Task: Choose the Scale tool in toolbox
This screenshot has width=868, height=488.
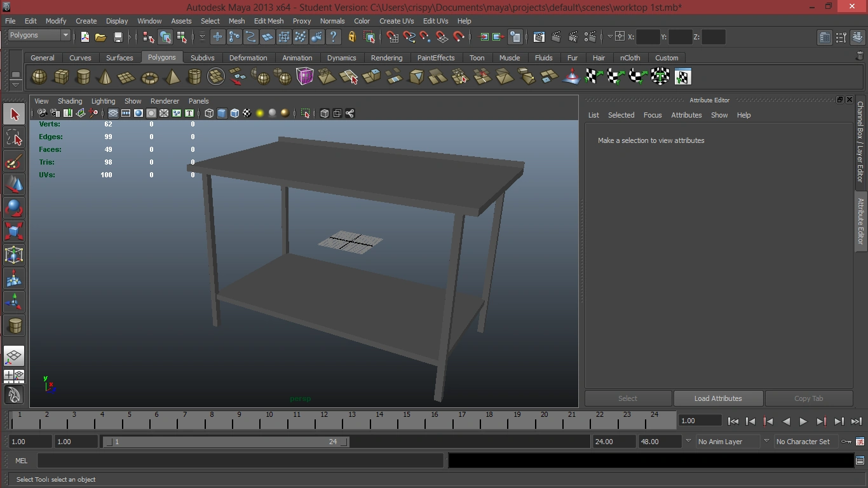Action: 14,231
